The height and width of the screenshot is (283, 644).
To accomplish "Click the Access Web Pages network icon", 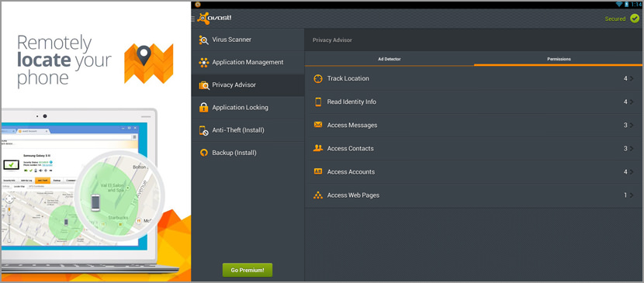I will pos(318,195).
